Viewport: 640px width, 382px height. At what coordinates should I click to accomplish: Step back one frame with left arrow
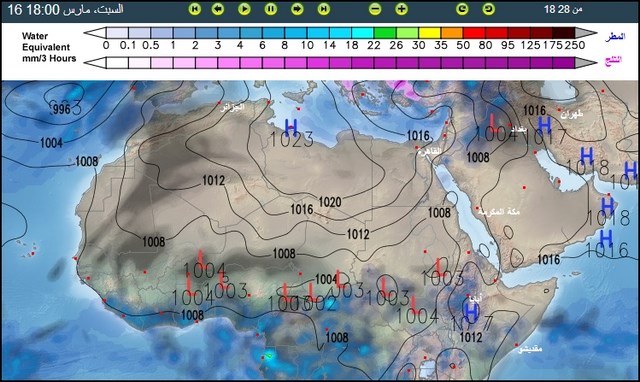[218, 9]
